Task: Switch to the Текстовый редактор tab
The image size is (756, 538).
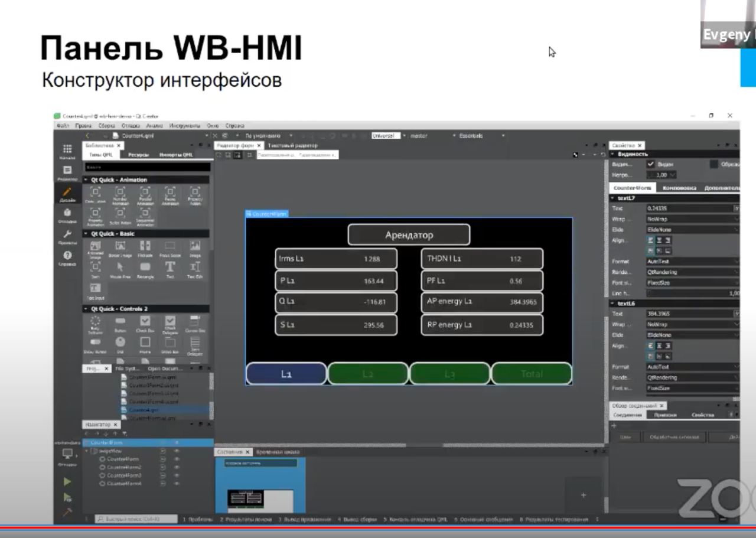Action: (x=293, y=145)
